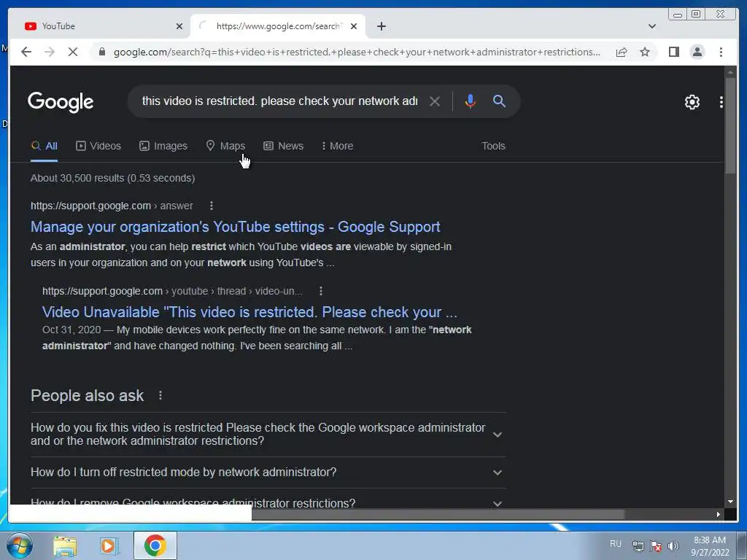This screenshot has height=560, width=747.
Task: Open the People also ask options dots
Action: [160, 395]
